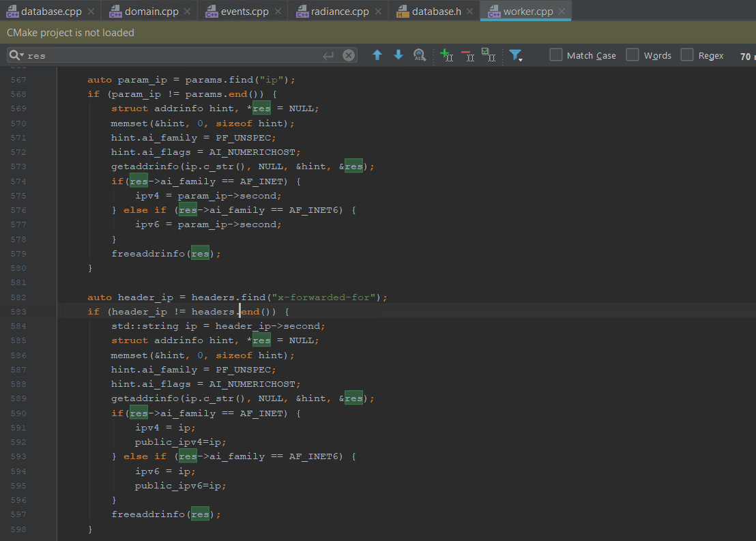This screenshot has height=541, width=756.
Task: Click 'header_ip' variable on line 582
Action: point(145,297)
